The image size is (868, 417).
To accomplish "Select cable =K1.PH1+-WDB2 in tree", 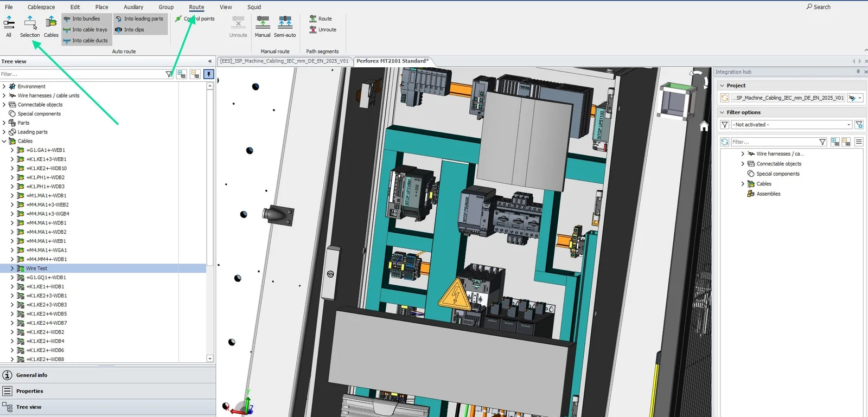I will 46,177.
